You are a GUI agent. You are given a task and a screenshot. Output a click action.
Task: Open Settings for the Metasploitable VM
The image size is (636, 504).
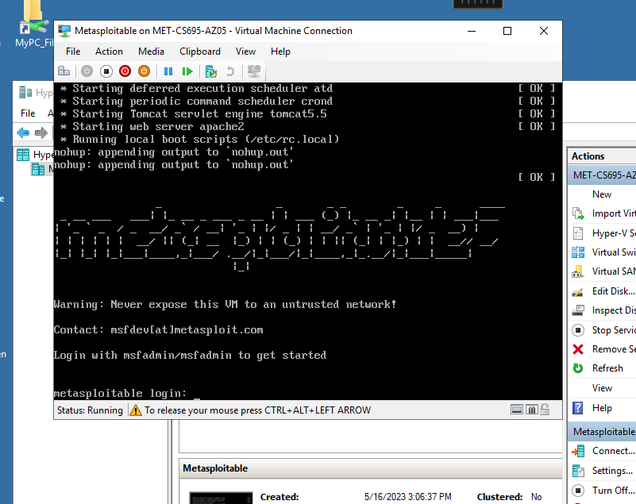[x=611, y=470]
